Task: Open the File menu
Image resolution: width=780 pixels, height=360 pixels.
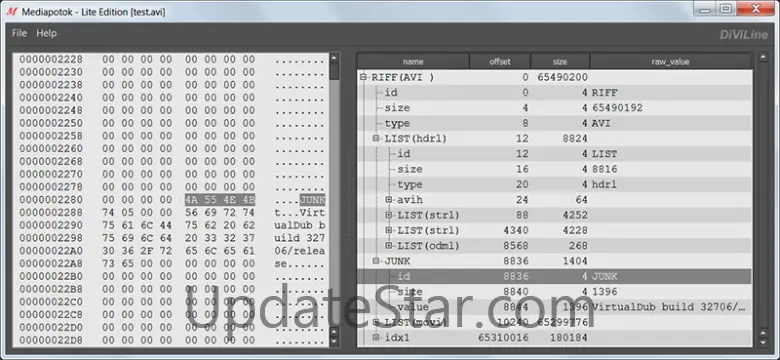Action: click(x=19, y=33)
